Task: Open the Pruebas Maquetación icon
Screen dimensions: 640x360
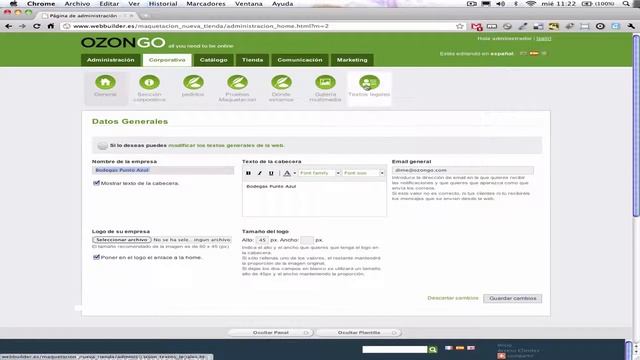Action: (x=238, y=82)
